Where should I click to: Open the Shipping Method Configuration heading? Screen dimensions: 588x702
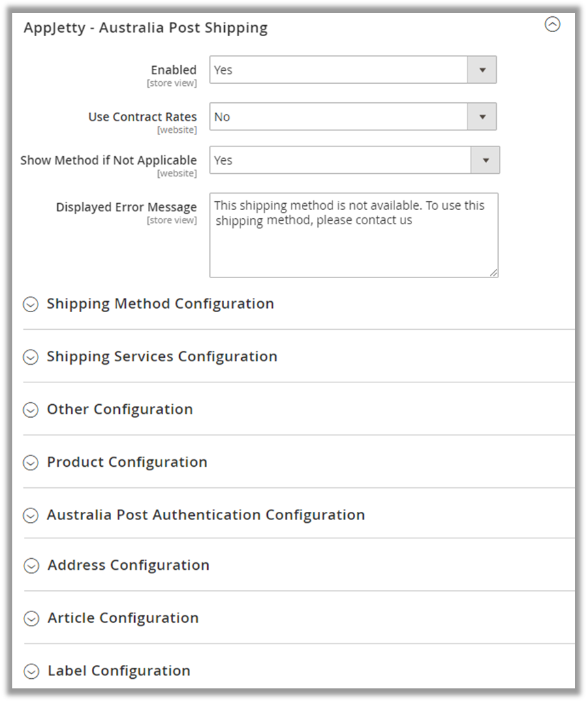tap(160, 304)
